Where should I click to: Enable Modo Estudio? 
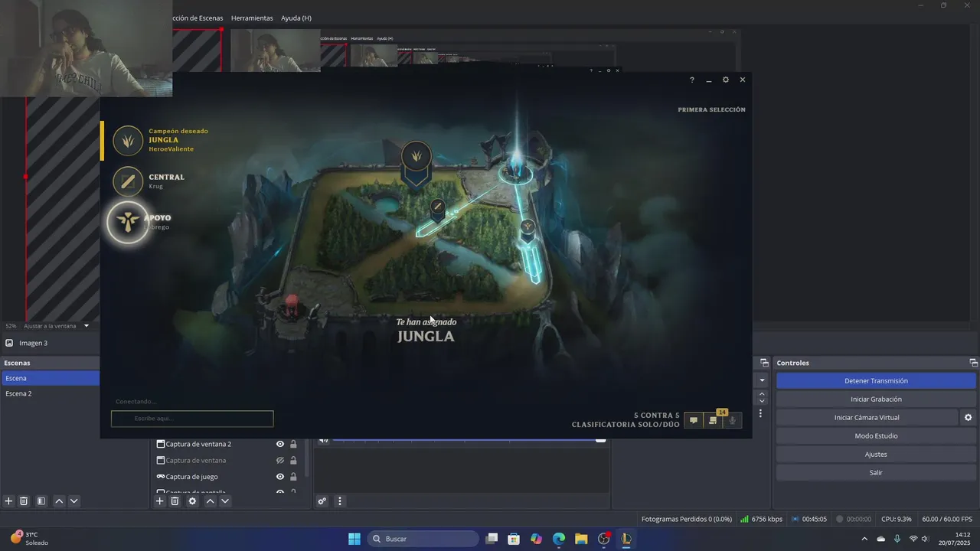click(876, 435)
